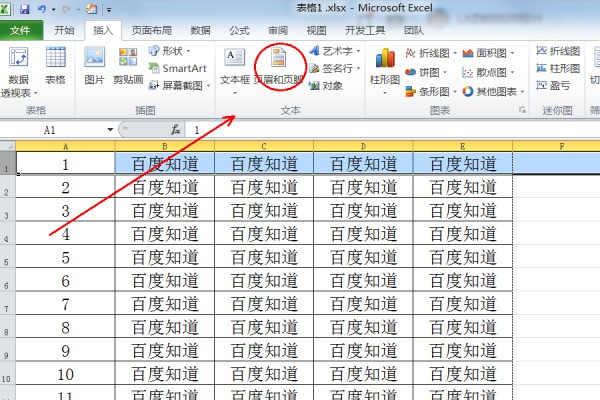This screenshot has width=600, height=400.
Task: Select cell B2 with 百度知道
Action: [x=165, y=186]
